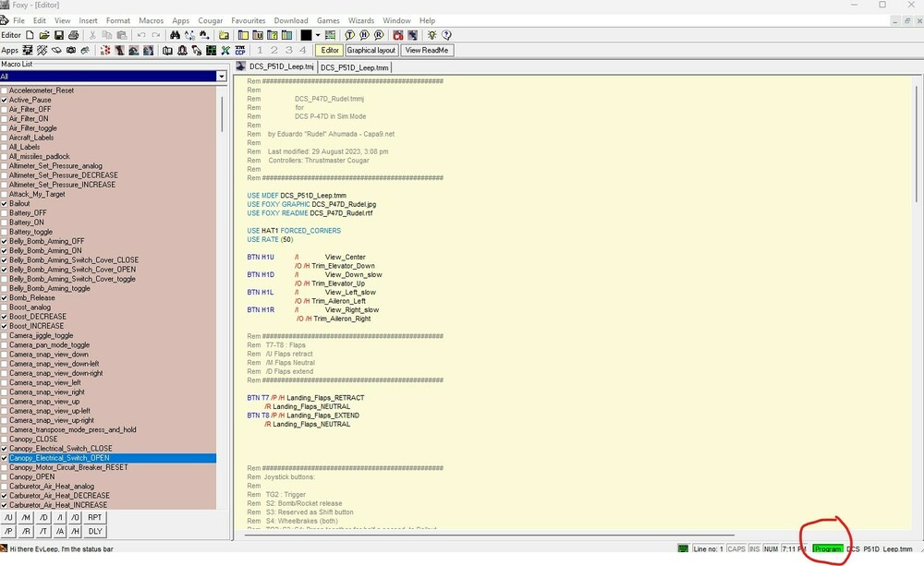Click the Open file folder icon

[44, 35]
